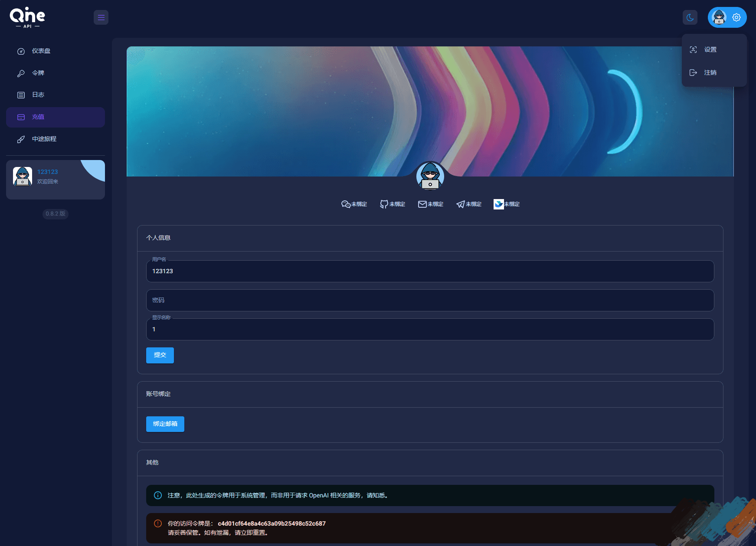Screen dimensions: 756x546
Task: Open 日志 in the sidebar
Action: (x=56, y=95)
